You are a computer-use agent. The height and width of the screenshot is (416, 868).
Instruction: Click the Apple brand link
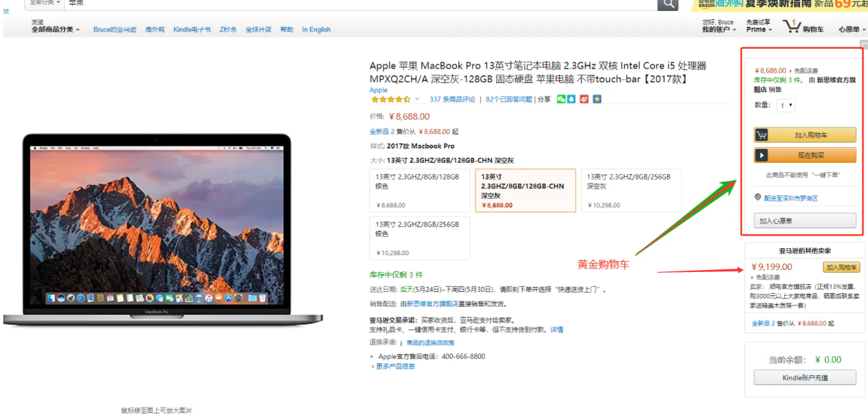point(378,90)
